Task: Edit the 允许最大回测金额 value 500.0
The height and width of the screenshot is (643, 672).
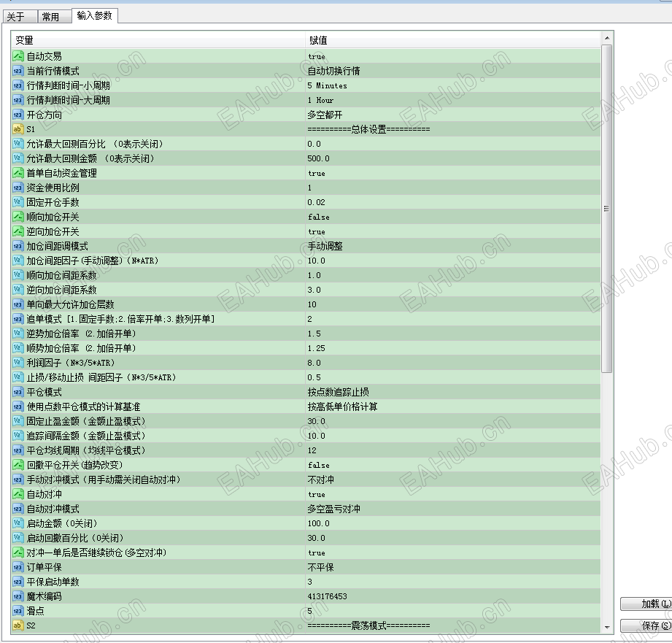Action: tap(318, 158)
